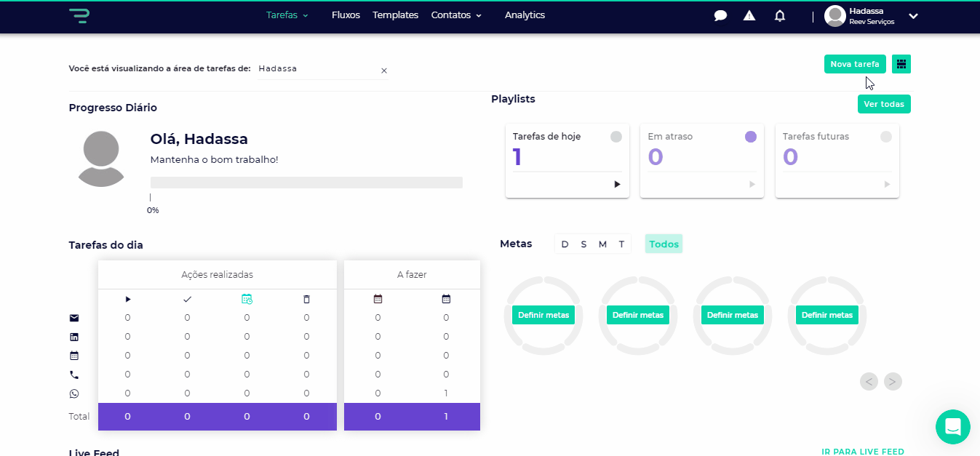The image size is (980, 456).
Task: Clear the Hadassa user filter field
Action: (384, 71)
